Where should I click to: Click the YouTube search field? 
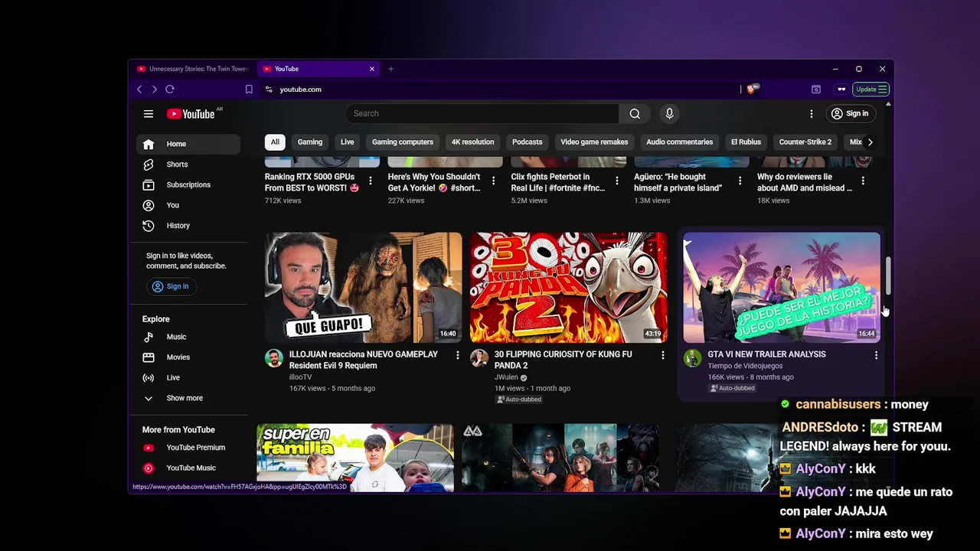[482, 113]
